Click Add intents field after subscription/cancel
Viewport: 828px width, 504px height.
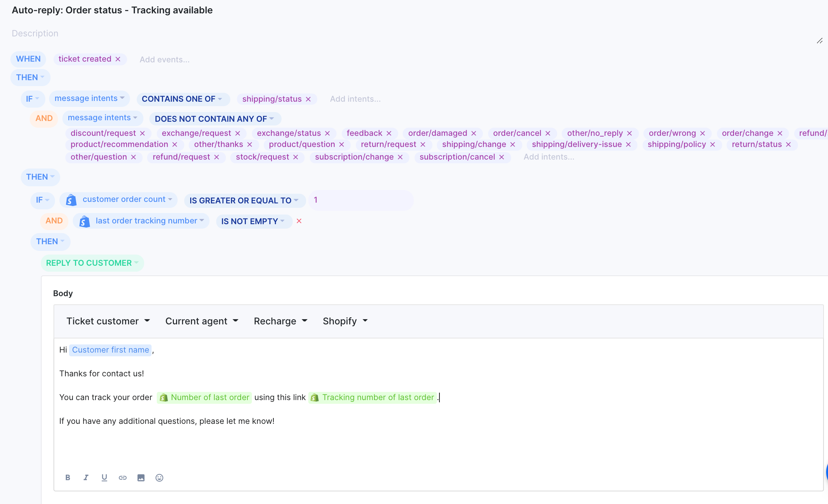click(x=549, y=157)
